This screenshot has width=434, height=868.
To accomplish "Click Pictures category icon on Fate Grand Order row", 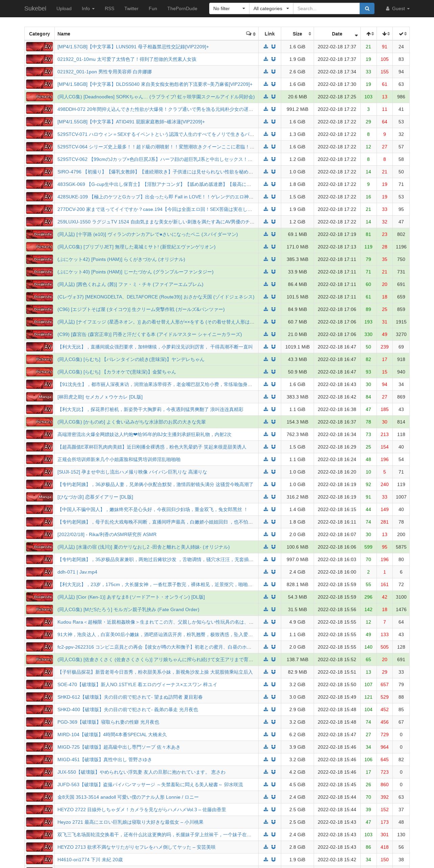I will pos(40,609).
